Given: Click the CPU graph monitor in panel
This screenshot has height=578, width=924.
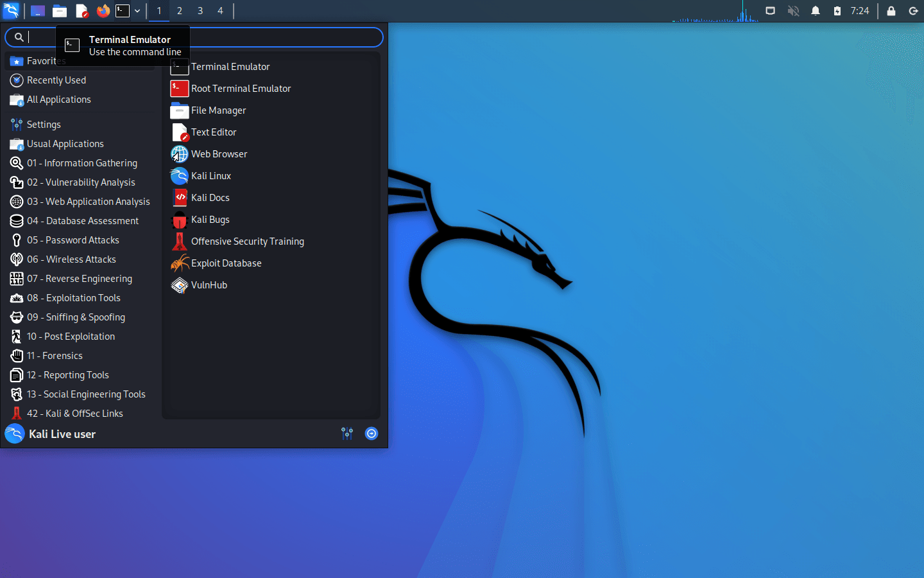Looking at the screenshot, I should [x=715, y=11].
